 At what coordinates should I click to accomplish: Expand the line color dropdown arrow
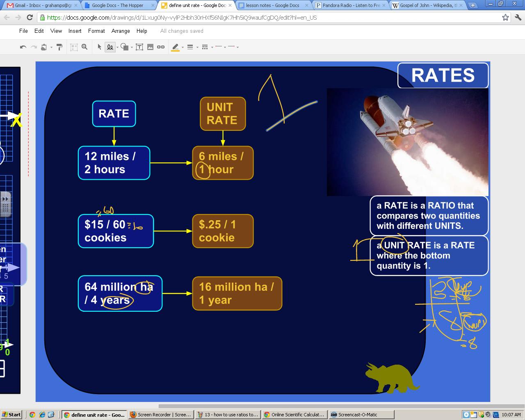(183, 48)
